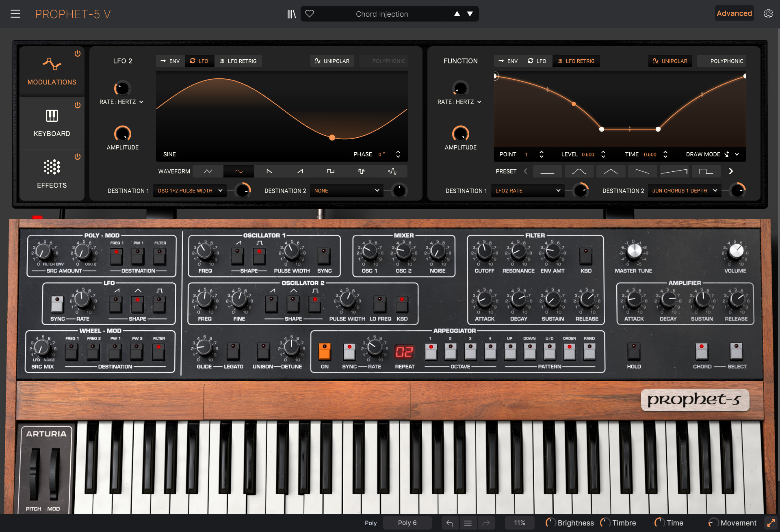
Task: Open LFO 2 Rate Hertz dropdown
Action: (121, 102)
